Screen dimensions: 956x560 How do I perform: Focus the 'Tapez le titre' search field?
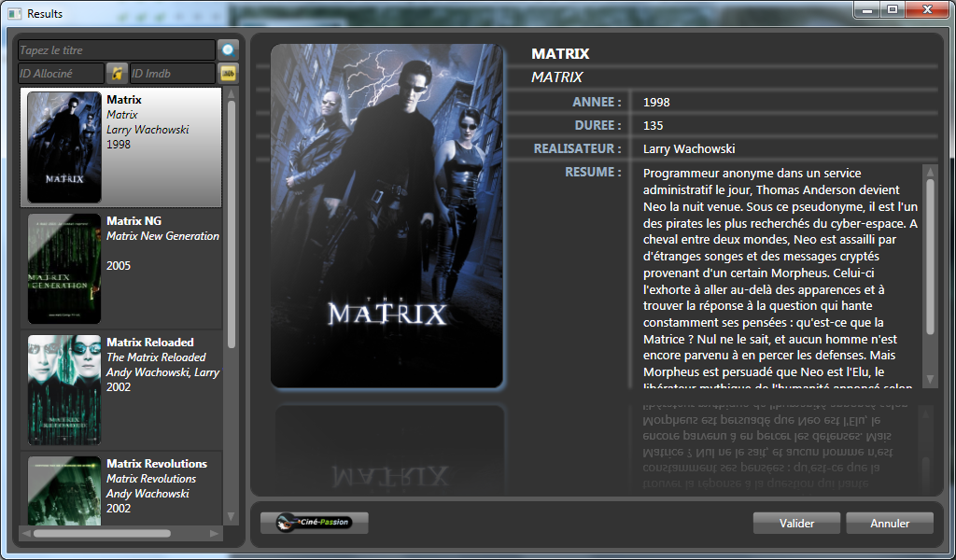click(x=116, y=50)
